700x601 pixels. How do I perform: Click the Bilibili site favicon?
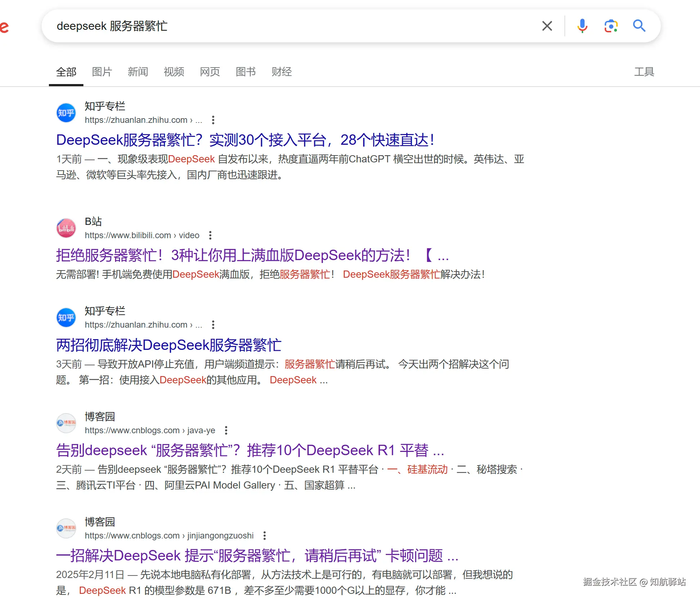[66, 228]
